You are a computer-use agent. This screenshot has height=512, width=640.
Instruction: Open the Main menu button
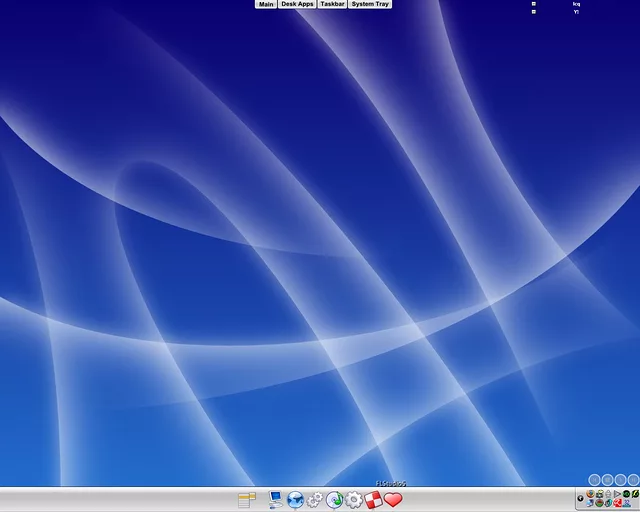tap(266, 4)
